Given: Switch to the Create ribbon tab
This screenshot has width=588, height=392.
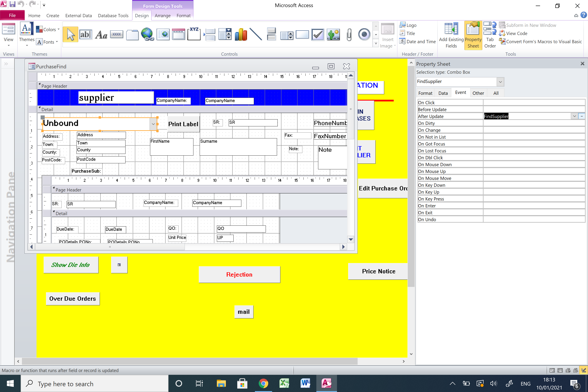Looking at the screenshot, I should tap(53, 15).
